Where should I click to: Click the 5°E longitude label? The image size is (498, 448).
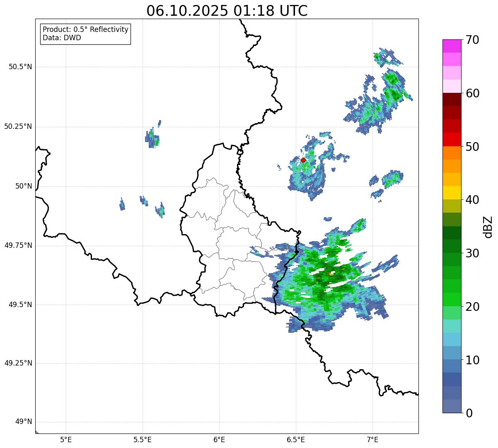point(66,440)
